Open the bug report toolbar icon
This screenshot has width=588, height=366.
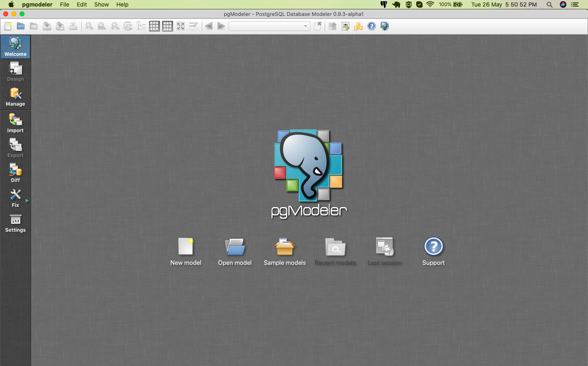pos(345,27)
